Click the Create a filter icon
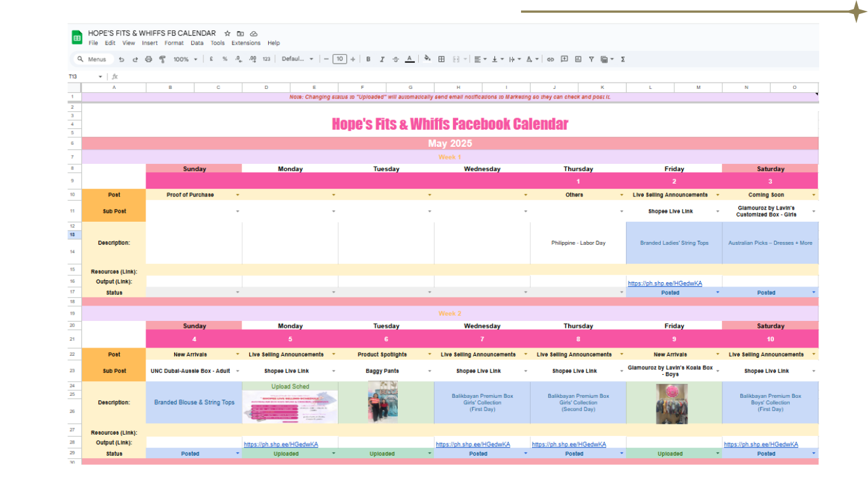Viewport: 868px width, 488px height. click(x=591, y=59)
